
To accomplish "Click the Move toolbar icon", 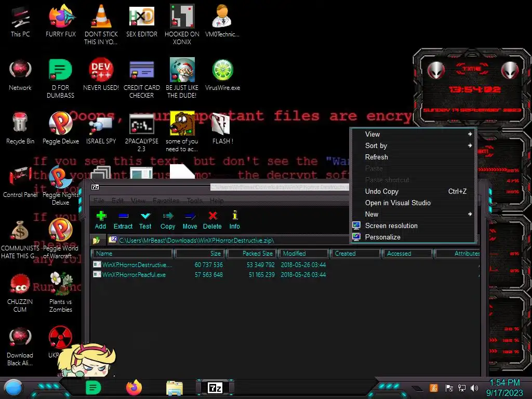I will click(x=190, y=220).
